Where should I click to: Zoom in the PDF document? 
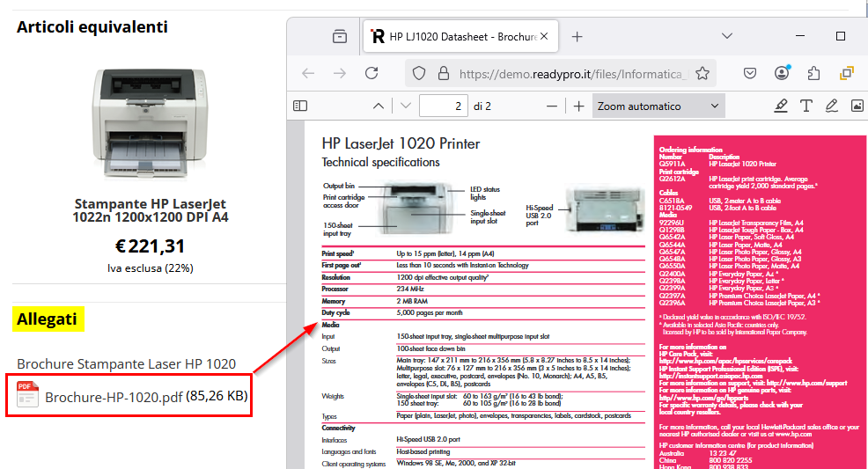pyautogui.click(x=578, y=106)
